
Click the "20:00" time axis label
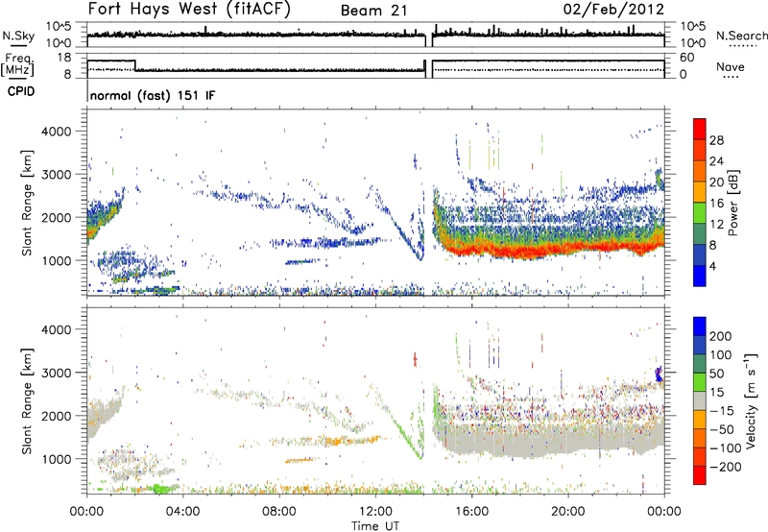568,512
